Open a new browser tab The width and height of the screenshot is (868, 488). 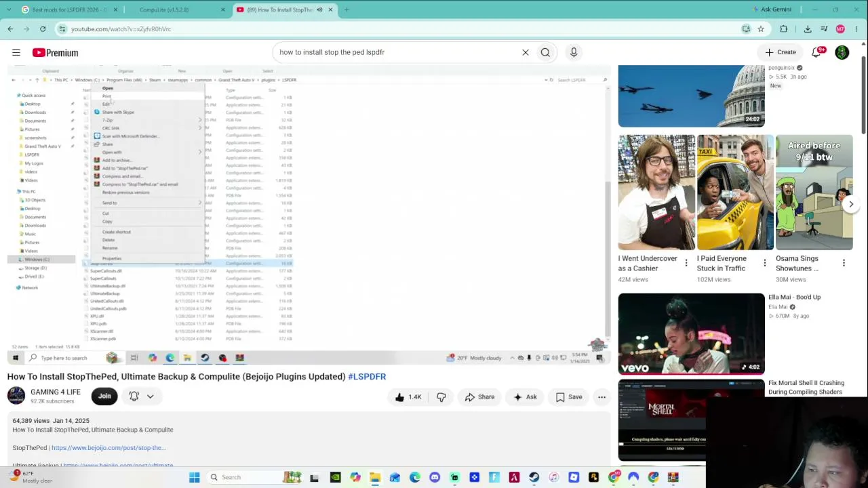[x=347, y=9]
